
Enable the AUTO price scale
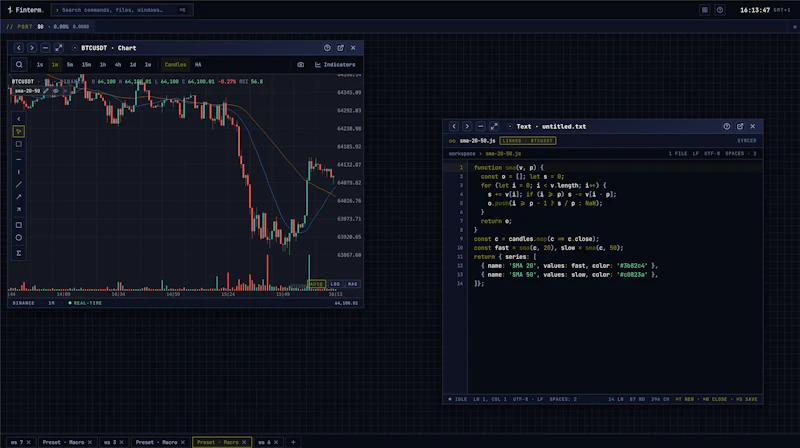tap(316, 284)
